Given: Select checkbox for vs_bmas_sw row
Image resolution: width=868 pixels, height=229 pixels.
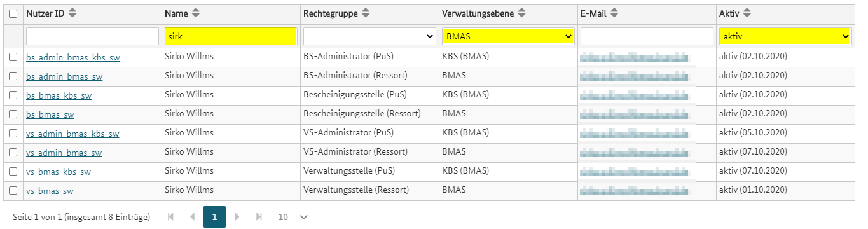Looking at the screenshot, I should pos(13,191).
